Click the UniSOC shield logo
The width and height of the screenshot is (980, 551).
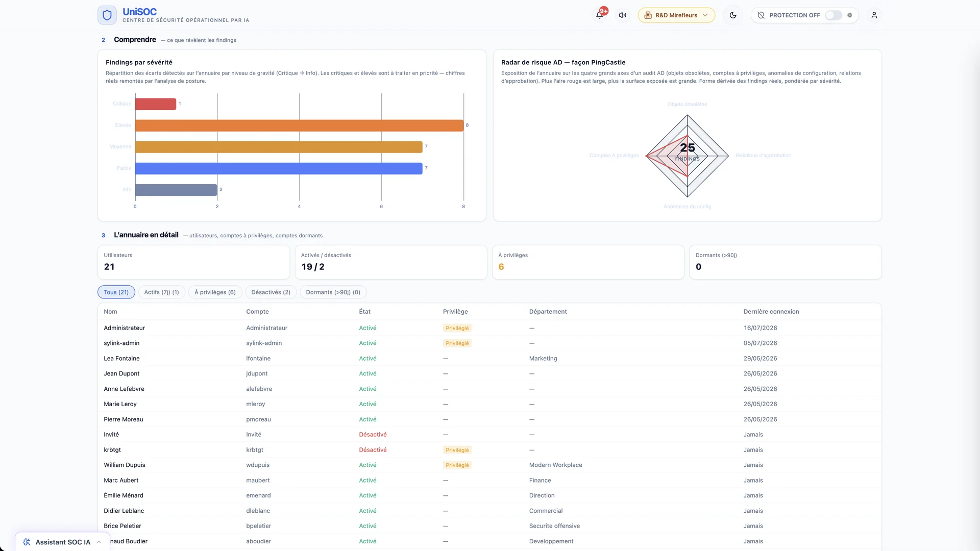107,15
